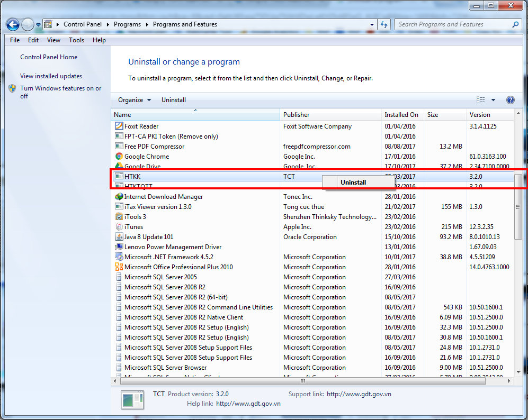This screenshot has height=420, width=528.
Task: Click the search magnifier icon
Action: coord(515,24)
